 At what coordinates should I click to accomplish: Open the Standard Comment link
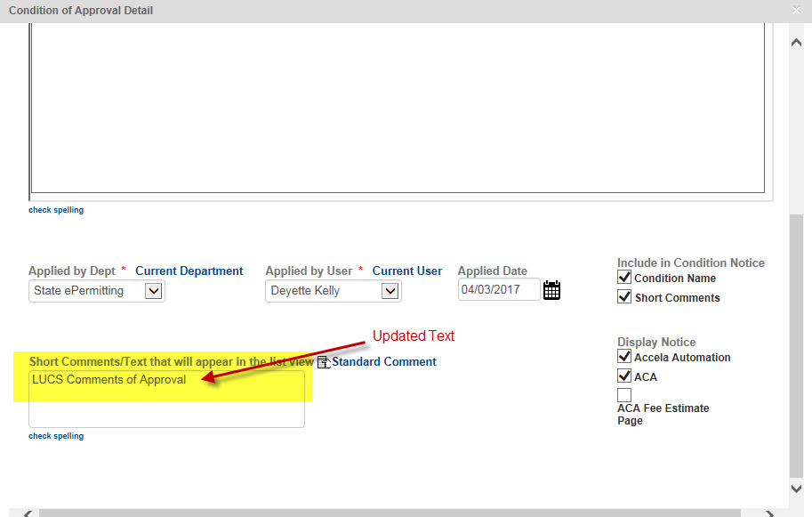tap(384, 362)
